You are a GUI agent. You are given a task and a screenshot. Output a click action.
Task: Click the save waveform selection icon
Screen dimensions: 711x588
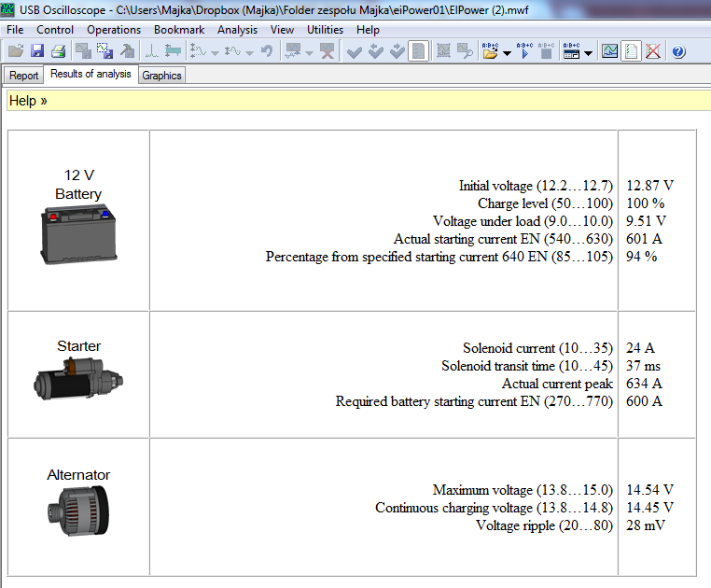105,52
